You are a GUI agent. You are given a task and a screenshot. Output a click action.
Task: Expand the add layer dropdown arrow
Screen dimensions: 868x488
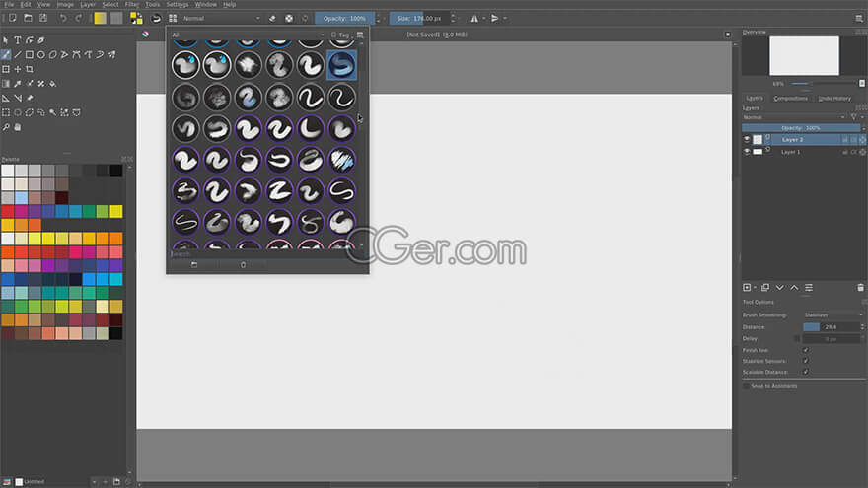[756, 288]
